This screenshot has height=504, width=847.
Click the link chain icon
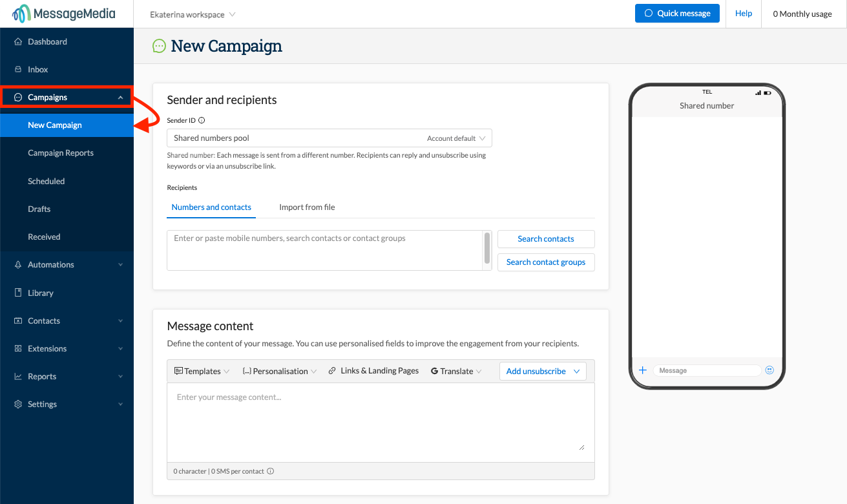pyautogui.click(x=332, y=371)
